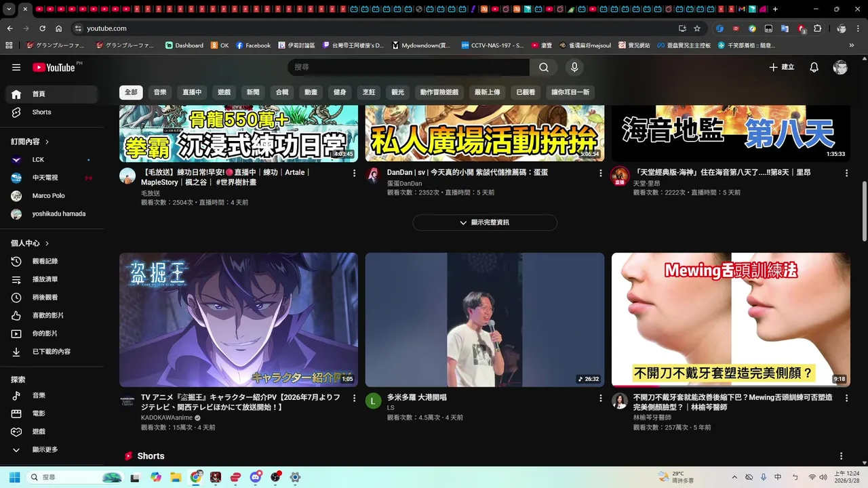
Task: Open LCK subscription channel
Action: click(x=52, y=159)
